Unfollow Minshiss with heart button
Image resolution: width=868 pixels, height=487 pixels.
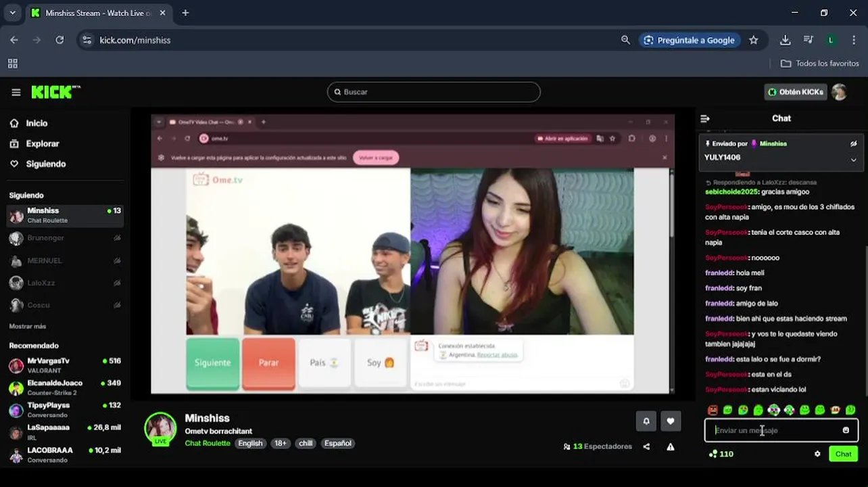[x=671, y=421]
